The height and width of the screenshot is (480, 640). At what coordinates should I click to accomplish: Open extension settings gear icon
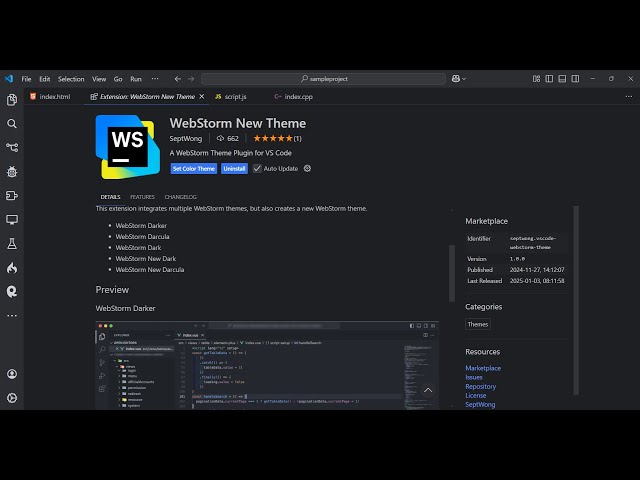[307, 168]
